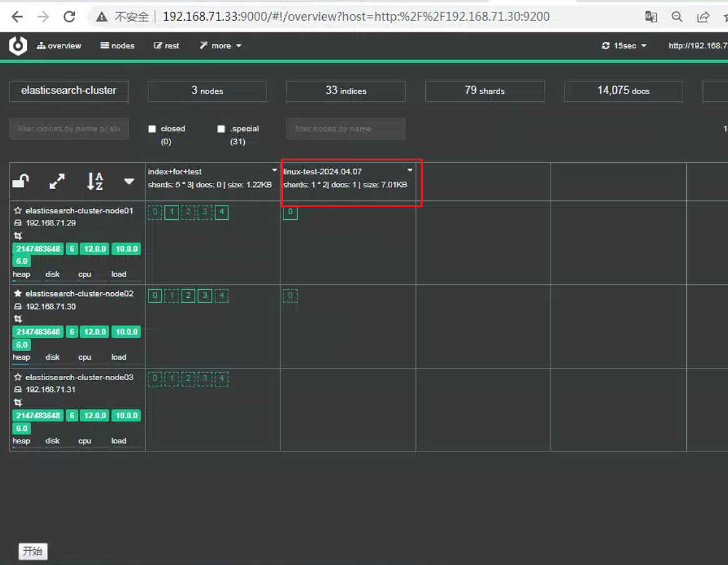This screenshot has height=565, width=728.
Task: Toggle the closed indices checkbox
Action: point(152,129)
